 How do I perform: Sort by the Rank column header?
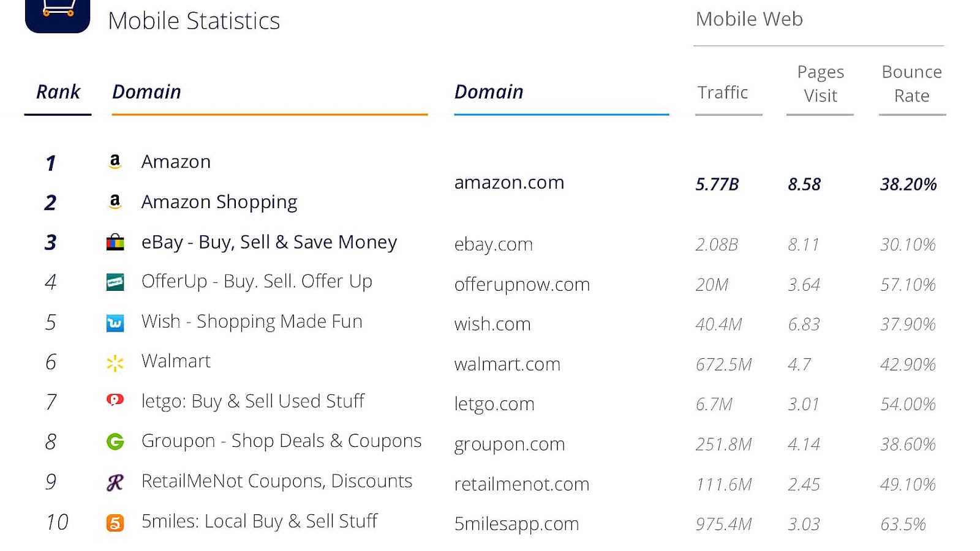(x=58, y=92)
